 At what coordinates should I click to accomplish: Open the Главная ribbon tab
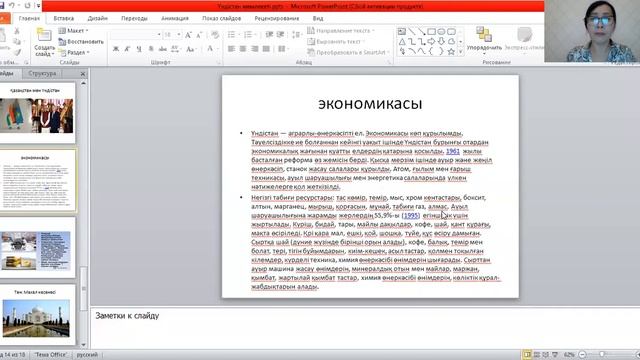[x=29, y=18]
